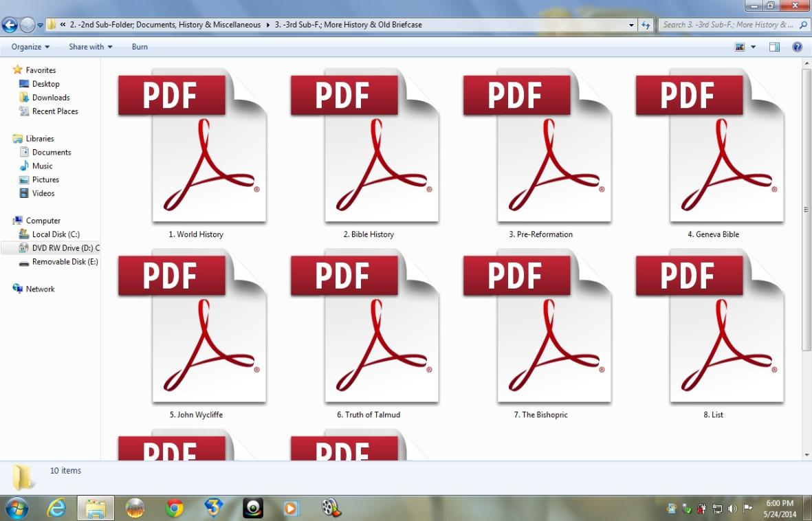This screenshot has width=812, height=521.
Task: Open the Windows Start button
Action: pos(16,508)
